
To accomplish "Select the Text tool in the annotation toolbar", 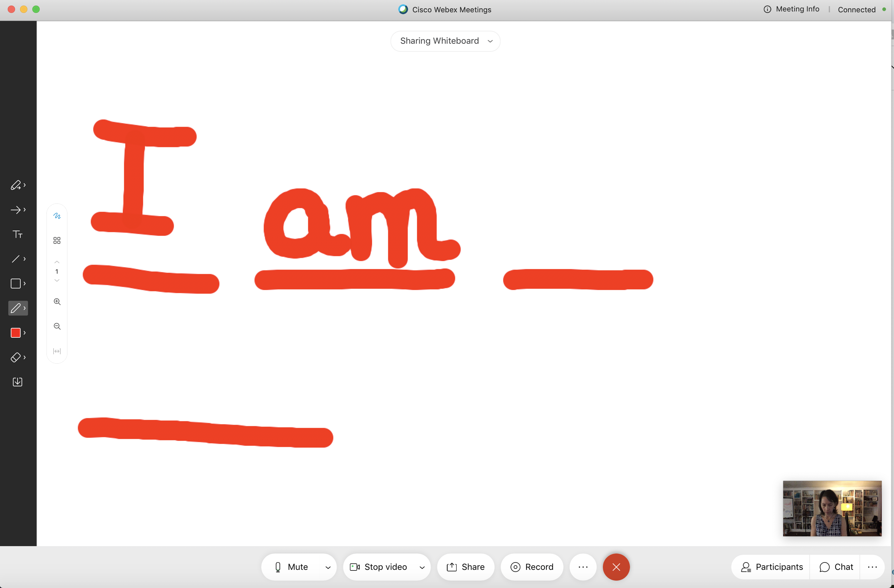I will pos(17,235).
